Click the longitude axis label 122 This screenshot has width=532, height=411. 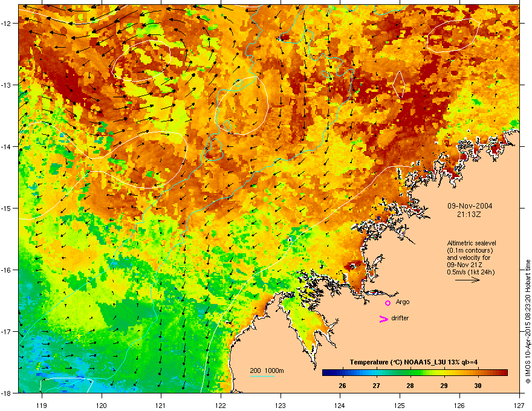pyautogui.click(x=221, y=405)
